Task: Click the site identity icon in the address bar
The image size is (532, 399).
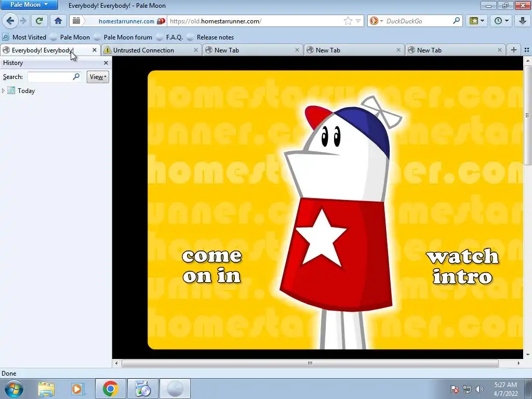Action: coord(76,21)
